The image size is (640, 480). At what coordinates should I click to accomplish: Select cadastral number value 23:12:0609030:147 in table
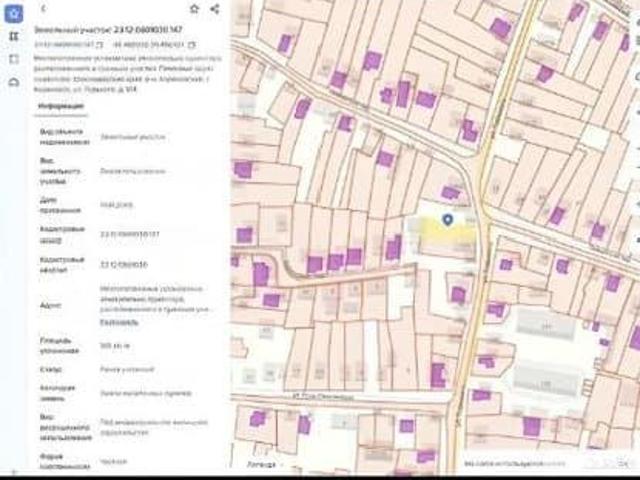[x=130, y=234]
